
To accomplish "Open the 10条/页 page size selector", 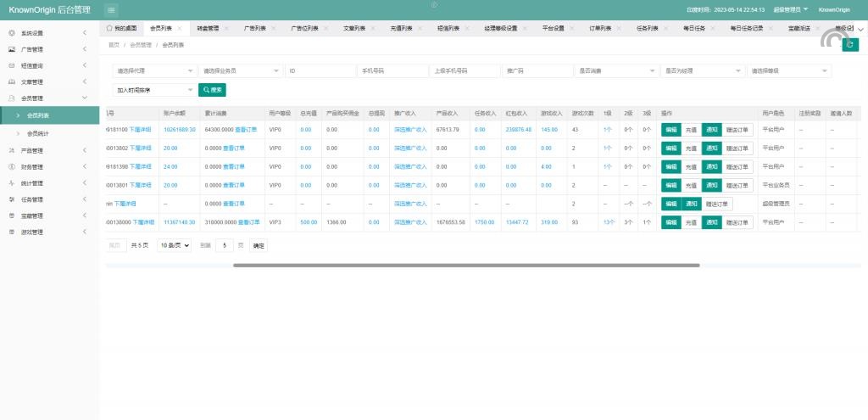I will pos(174,245).
